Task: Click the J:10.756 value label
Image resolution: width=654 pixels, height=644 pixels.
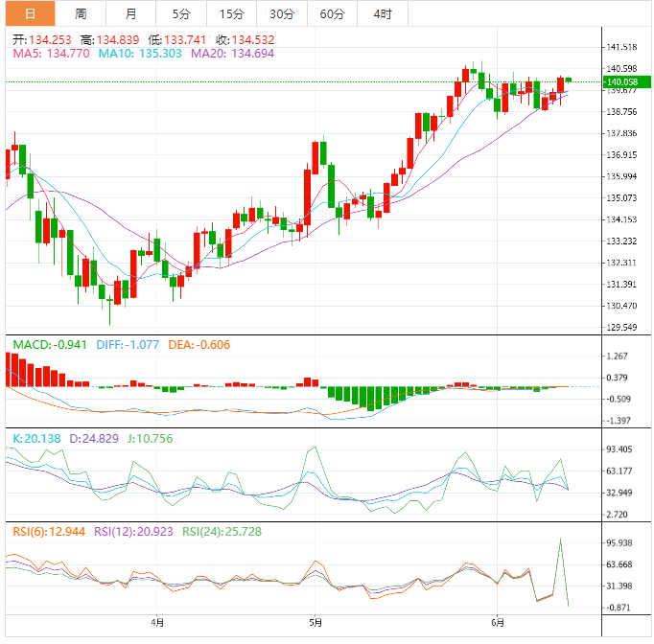Action: pos(151,439)
